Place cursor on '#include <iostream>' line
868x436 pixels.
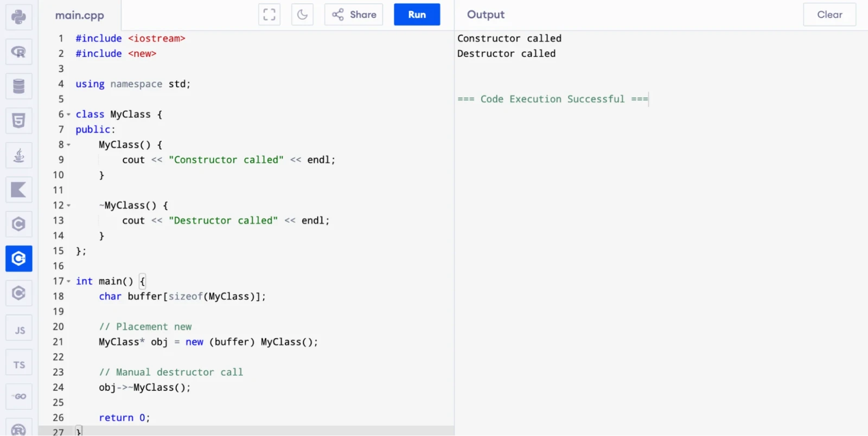[x=130, y=39]
